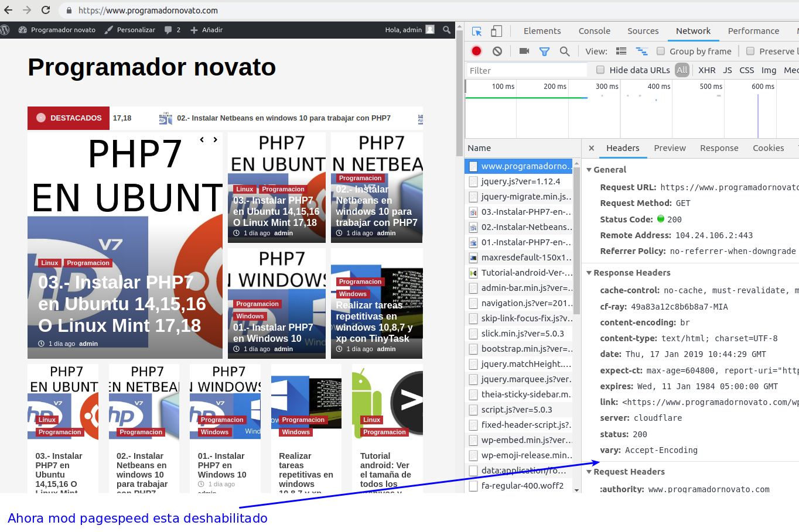Collapse the General section

point(589,170)
